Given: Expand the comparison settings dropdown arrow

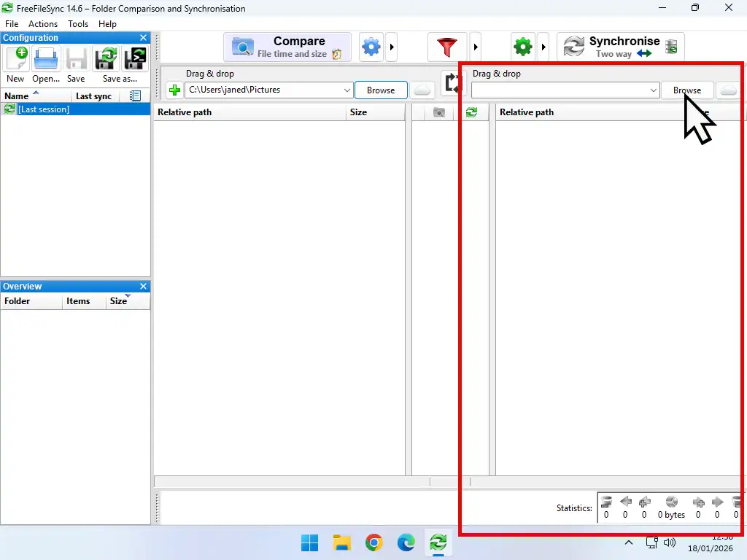Looking at the screenshot, I should (x=392, y=46).
